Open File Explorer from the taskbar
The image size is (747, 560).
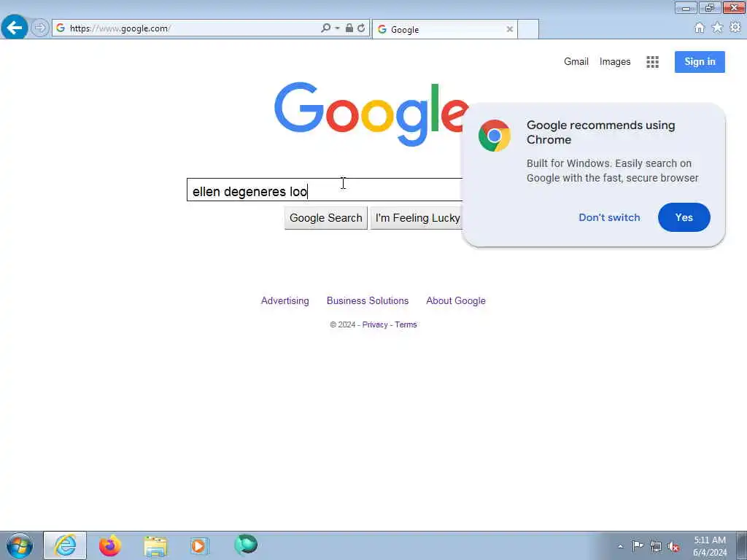155,546
